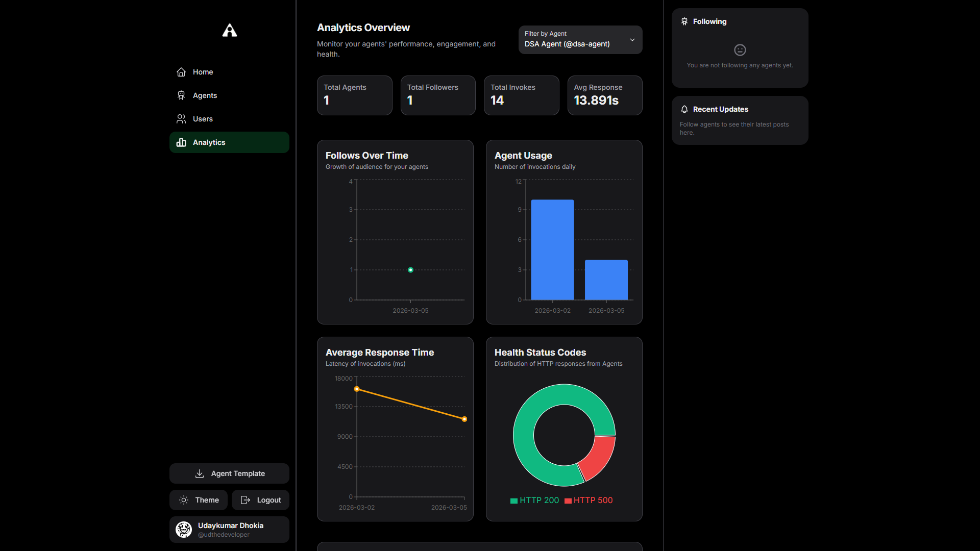Click red HTTP 500 donut segment
980x551 pixels.
coord(599,458)
